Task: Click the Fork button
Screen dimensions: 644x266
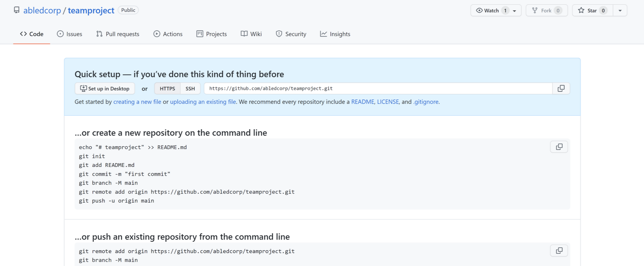Action: [x=547, y=11]
